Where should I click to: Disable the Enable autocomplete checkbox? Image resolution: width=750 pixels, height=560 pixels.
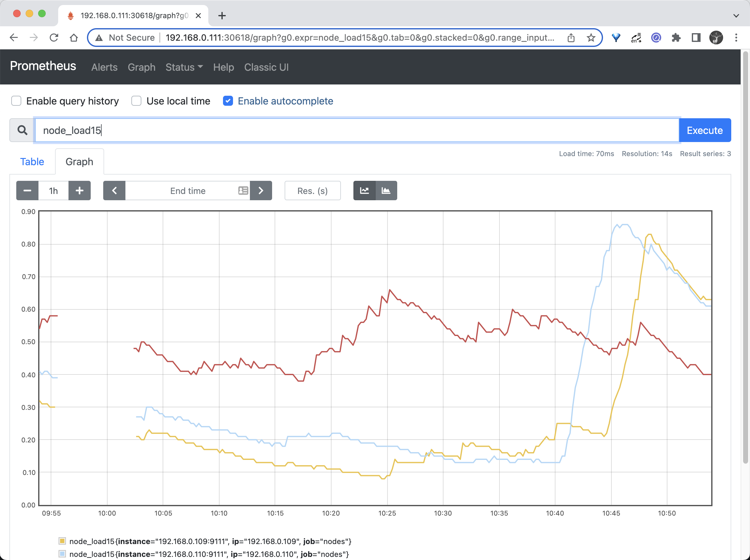(x=229, y=101)
